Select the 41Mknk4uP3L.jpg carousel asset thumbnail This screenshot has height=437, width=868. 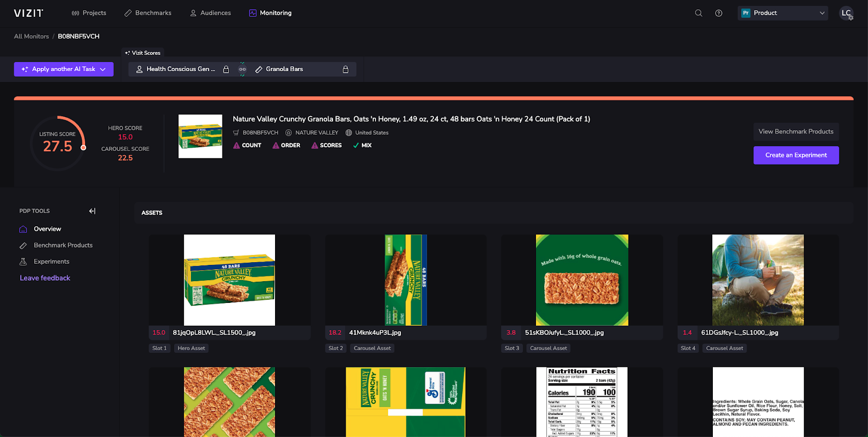point(406,280)
